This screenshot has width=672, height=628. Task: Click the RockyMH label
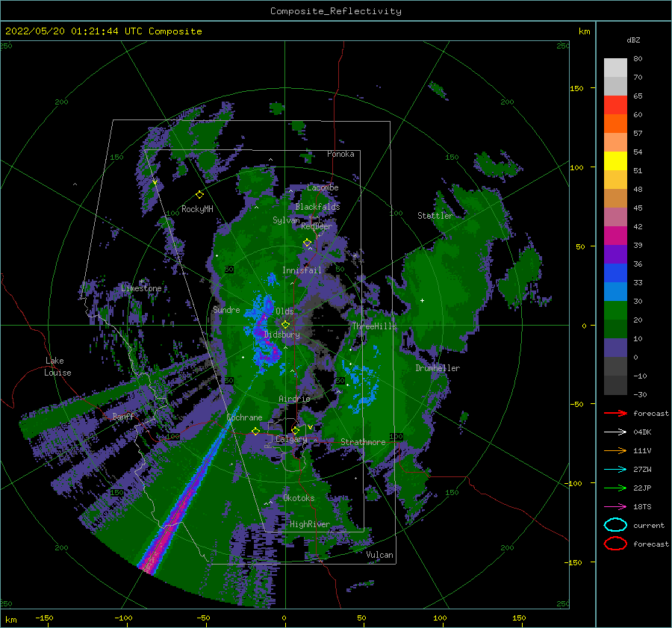coord(197,209)
